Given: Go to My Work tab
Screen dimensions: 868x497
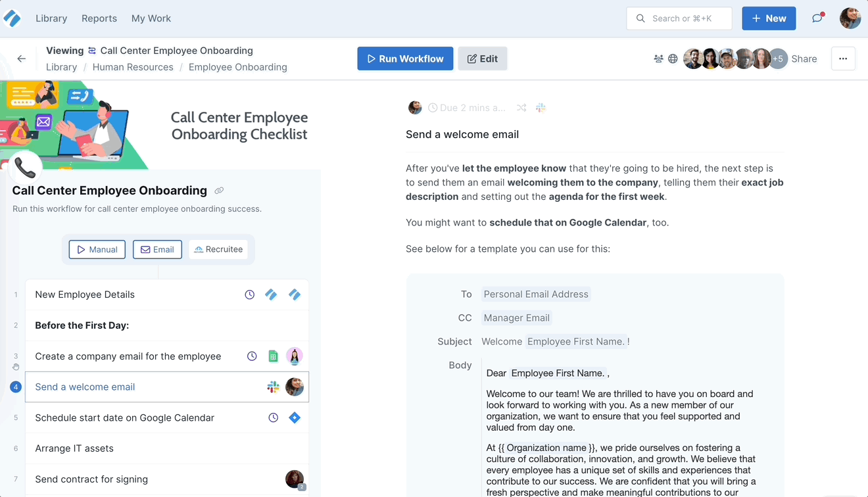Looking at the screenshot, I should [151, 18].
